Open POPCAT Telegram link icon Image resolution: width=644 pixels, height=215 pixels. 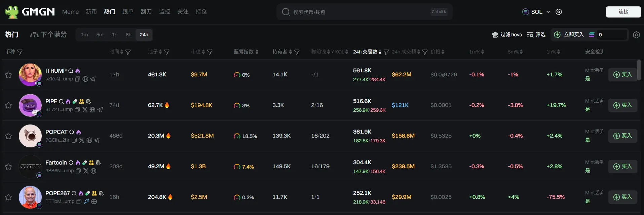[97, 140]
